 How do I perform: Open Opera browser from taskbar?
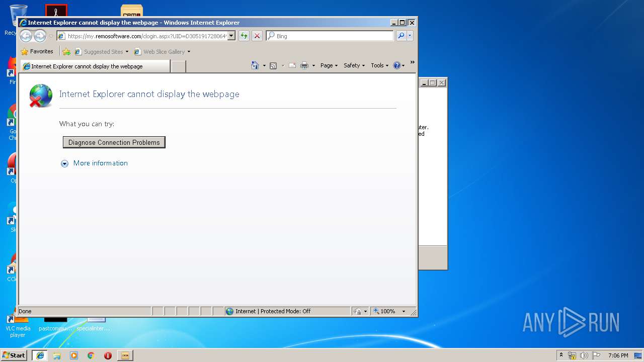tap(108, 355)
